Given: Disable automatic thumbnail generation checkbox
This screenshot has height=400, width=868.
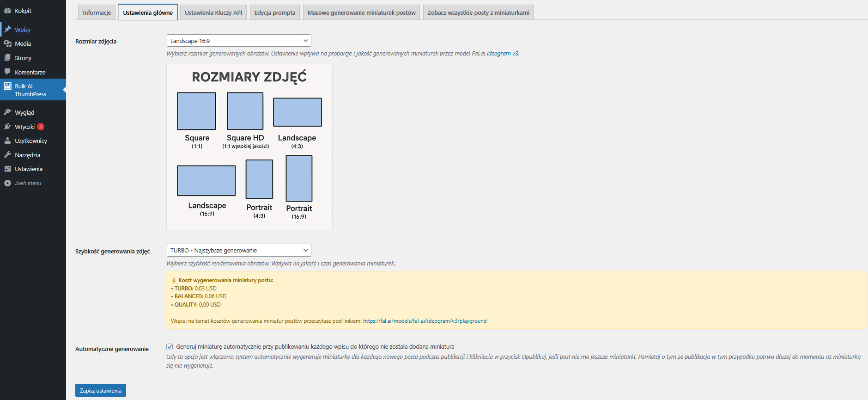Looking at the screenshot, I should (x=170, y=347).
